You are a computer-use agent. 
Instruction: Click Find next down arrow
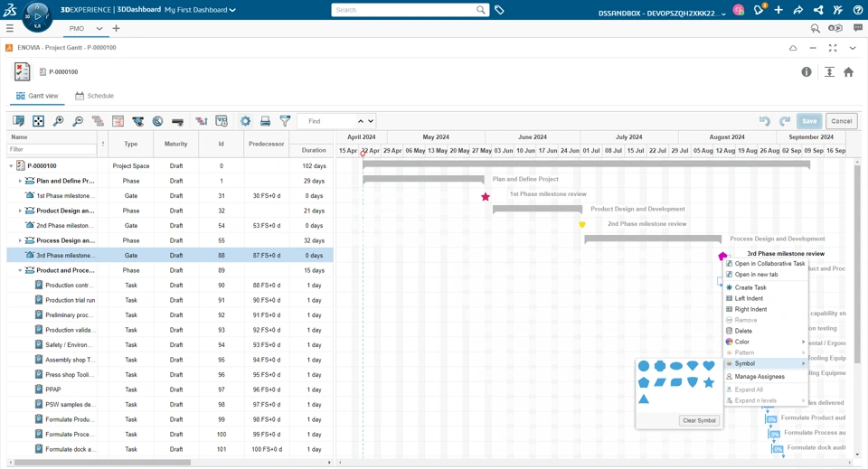(x=371, y=121)
